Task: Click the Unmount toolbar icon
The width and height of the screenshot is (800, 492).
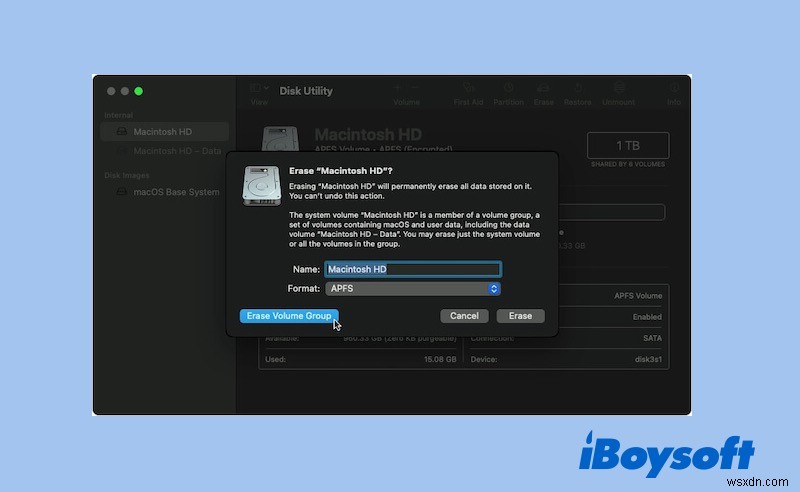Action: tap(618, 89)
